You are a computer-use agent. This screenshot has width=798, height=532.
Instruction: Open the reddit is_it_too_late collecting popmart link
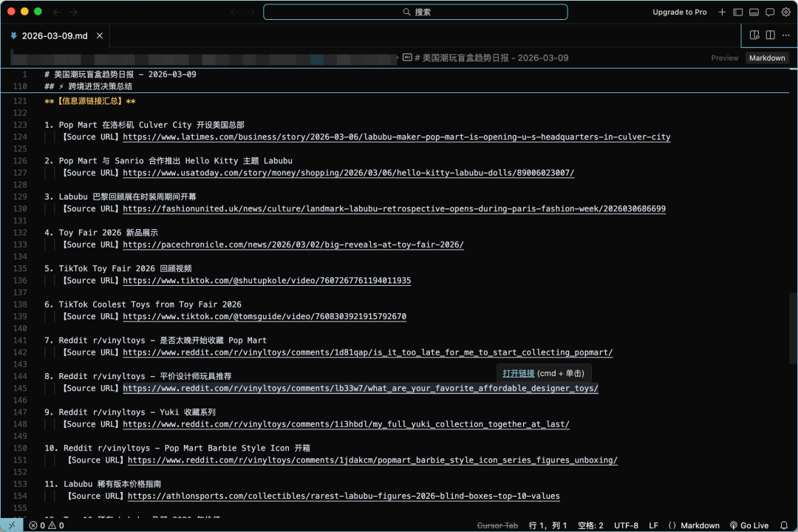[367, 352]
